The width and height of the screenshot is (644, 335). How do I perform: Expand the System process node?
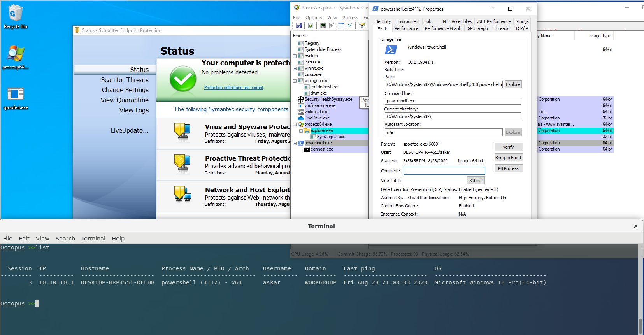(x=295, y=56)
